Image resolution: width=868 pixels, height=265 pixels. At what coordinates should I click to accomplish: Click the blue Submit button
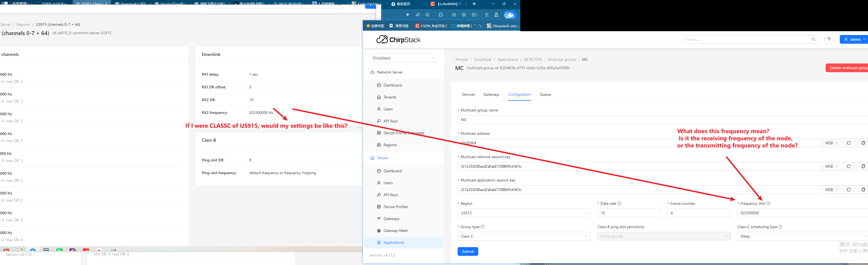(467, 251)
